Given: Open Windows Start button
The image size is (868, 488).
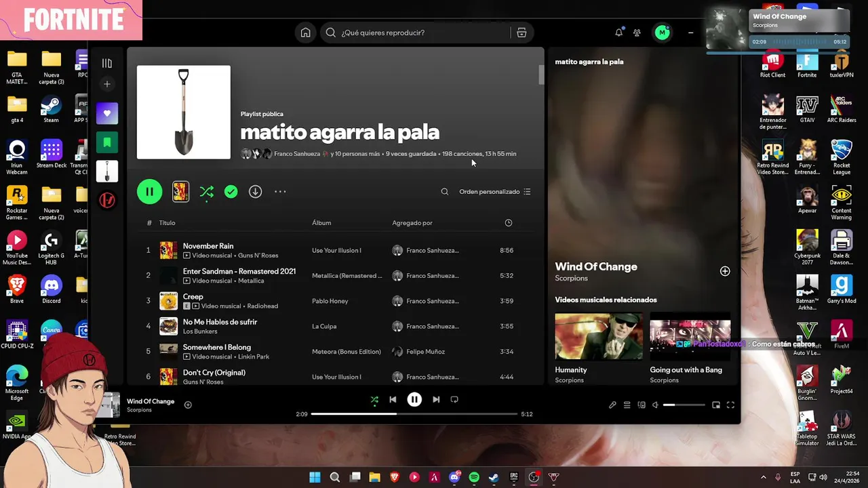Looking at the screenshot, I should 315,477.
